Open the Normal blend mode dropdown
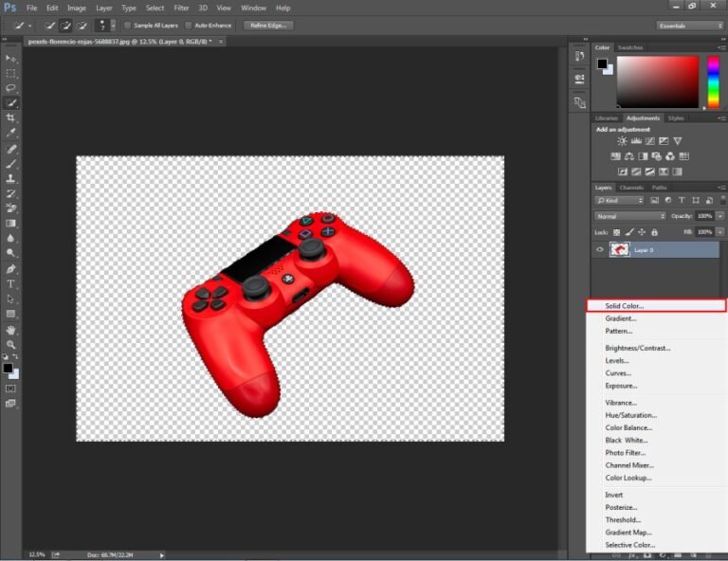Screen dimensions: 728x561 (630, 216)
